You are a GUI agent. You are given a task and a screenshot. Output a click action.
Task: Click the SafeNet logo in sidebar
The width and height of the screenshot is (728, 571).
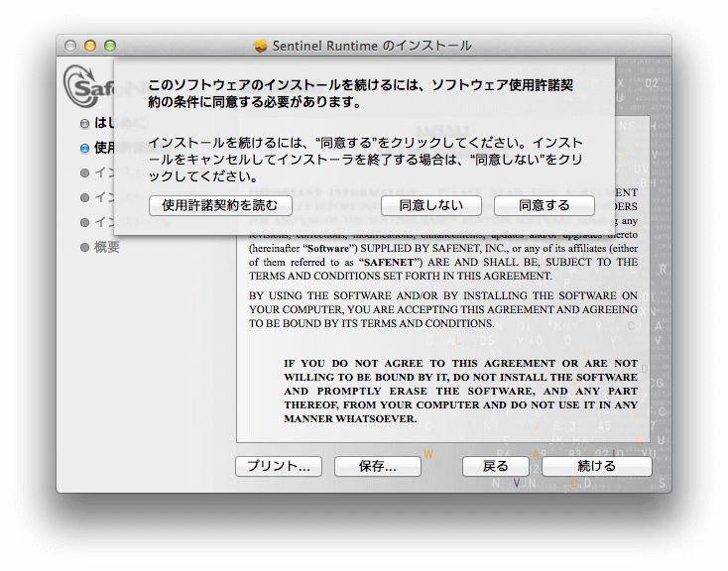(x=88, y=86)
